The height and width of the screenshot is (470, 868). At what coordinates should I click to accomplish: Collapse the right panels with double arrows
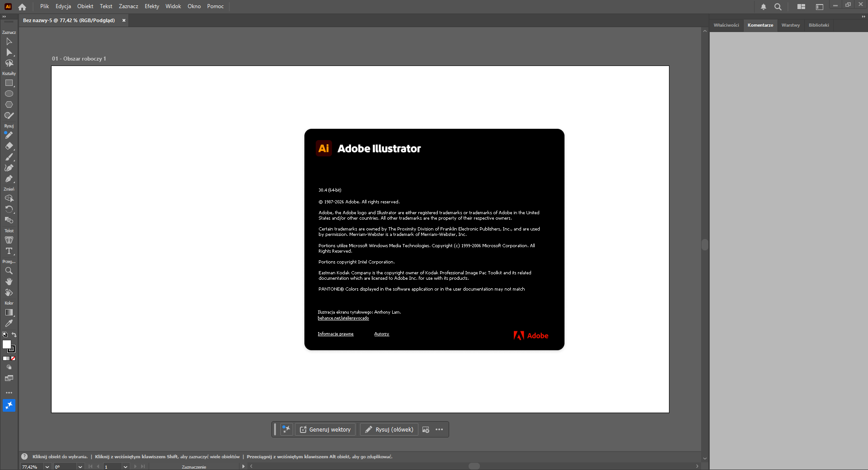click(x=863, y=17)
